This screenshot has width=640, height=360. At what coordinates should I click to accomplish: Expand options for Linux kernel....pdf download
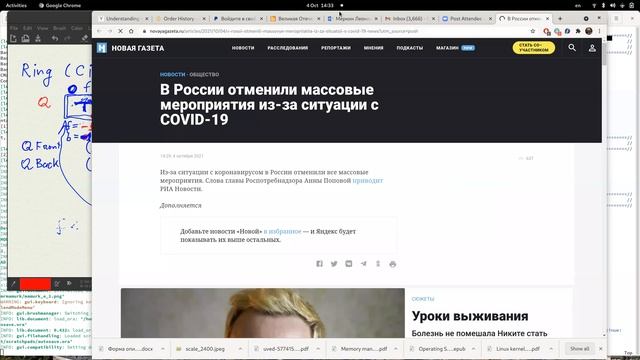pyautogui.click(x=551, y=349)
